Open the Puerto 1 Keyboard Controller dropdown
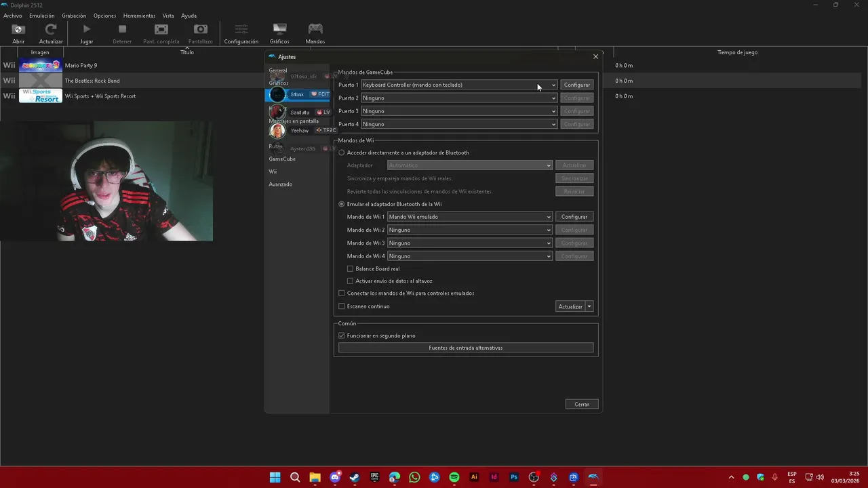Viewport: 868px width, 488px height. coord(459,85)
